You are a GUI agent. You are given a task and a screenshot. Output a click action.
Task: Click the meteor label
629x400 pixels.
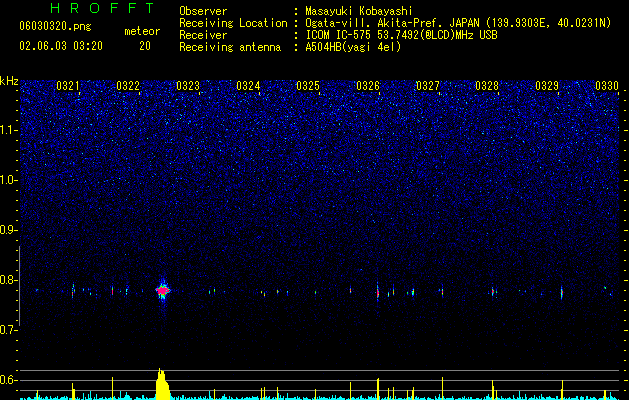click(x=142, y=31)
